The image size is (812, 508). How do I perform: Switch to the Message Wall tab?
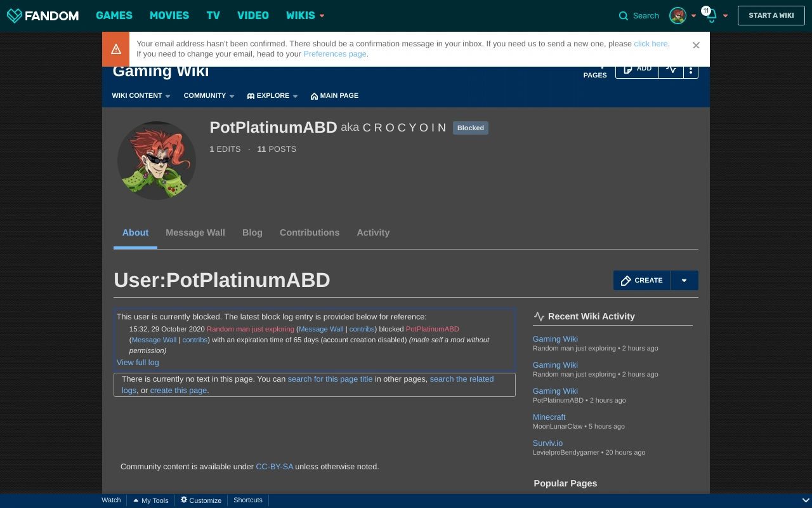click(195, 232)
